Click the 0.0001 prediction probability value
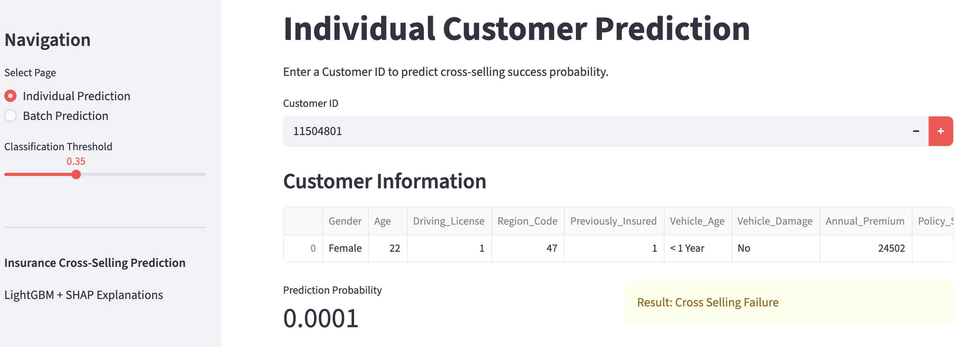Screen dimensions: 980x347 (x=321, y=318)
